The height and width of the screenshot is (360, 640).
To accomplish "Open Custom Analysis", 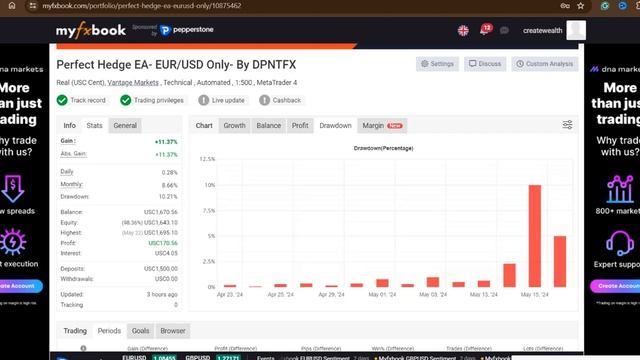I will pos(544,64).
